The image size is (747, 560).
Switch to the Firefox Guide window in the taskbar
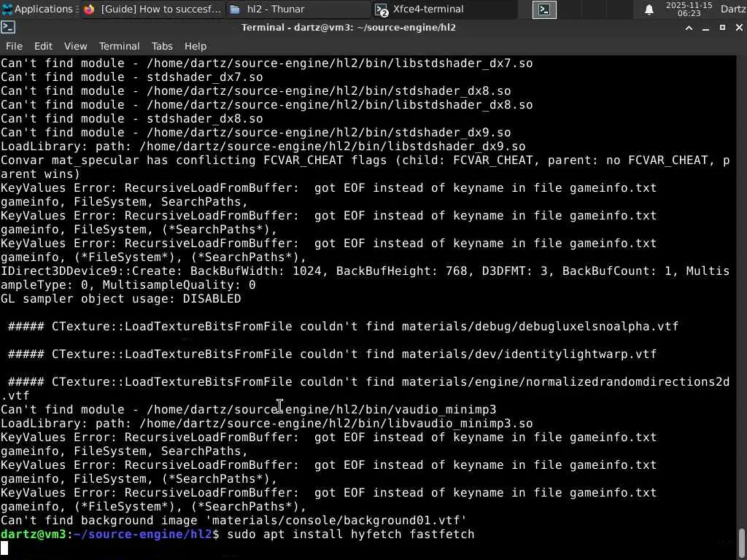152,9
